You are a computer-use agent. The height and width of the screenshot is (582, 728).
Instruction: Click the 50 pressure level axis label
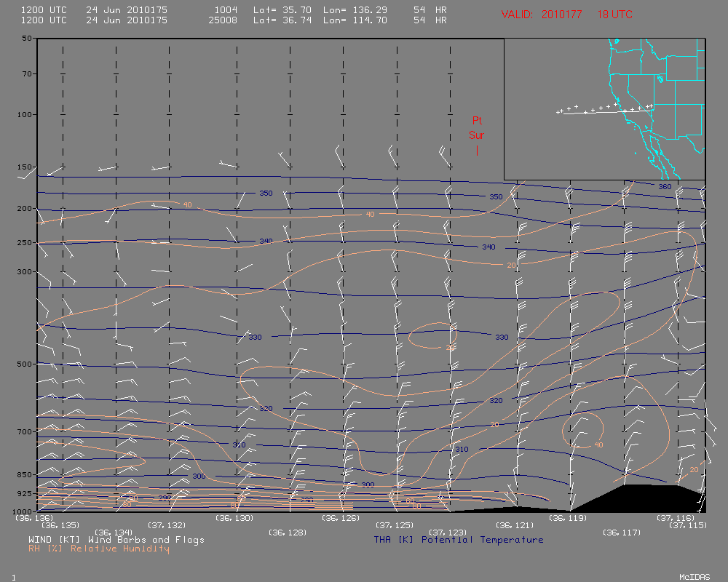[27, 38]
